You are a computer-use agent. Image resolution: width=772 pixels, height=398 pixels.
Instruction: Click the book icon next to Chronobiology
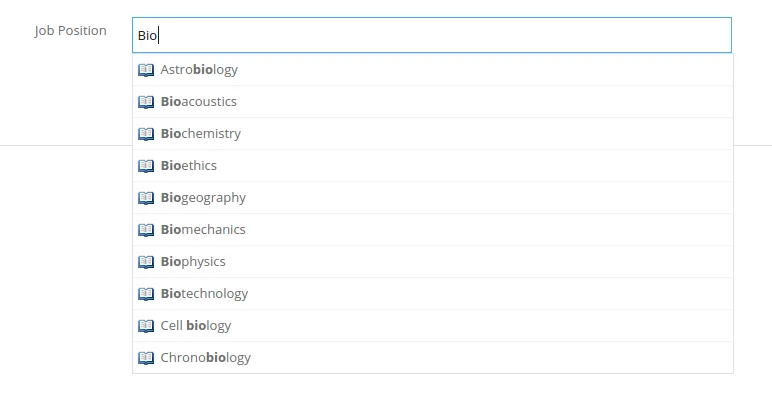click(146, 358)
